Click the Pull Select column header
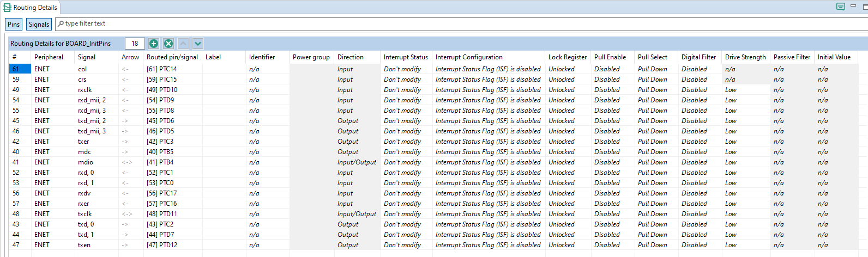Image resolution: width=868 pixels, height=257 pixels. [656, 57]
